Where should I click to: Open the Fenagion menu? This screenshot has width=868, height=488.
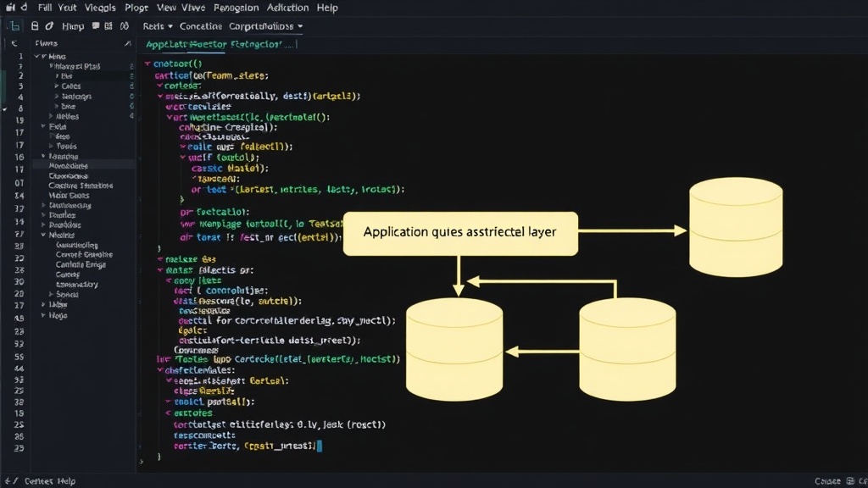coord(236,8)
